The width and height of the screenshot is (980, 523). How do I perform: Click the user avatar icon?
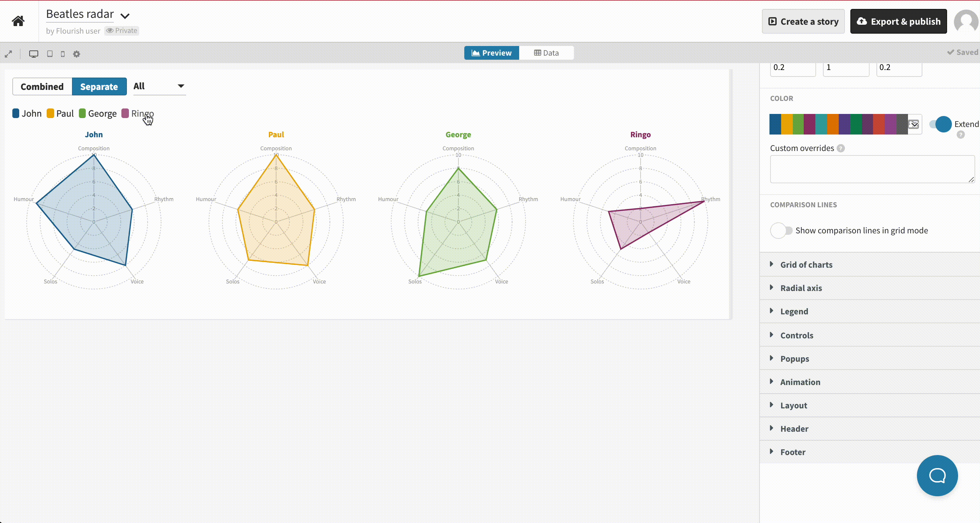click(x=966, y=21)
